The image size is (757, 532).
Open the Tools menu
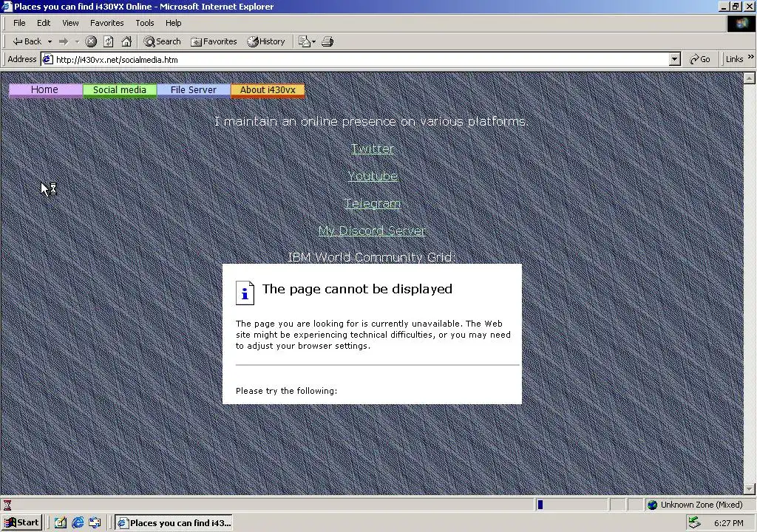point(144,23)
